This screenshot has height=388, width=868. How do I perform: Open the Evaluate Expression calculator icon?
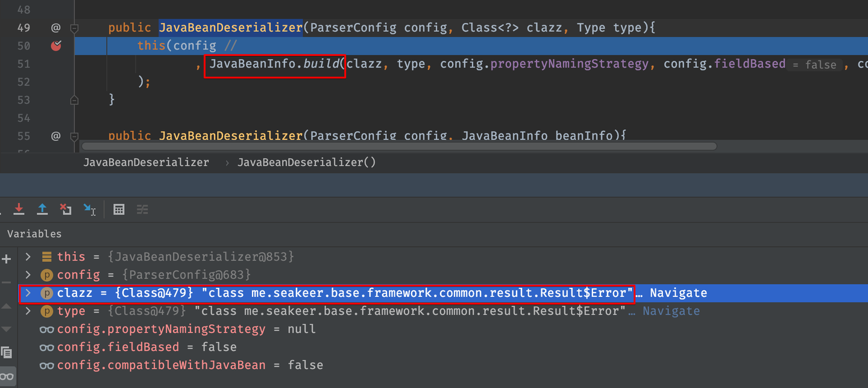(x=119, y=209)
